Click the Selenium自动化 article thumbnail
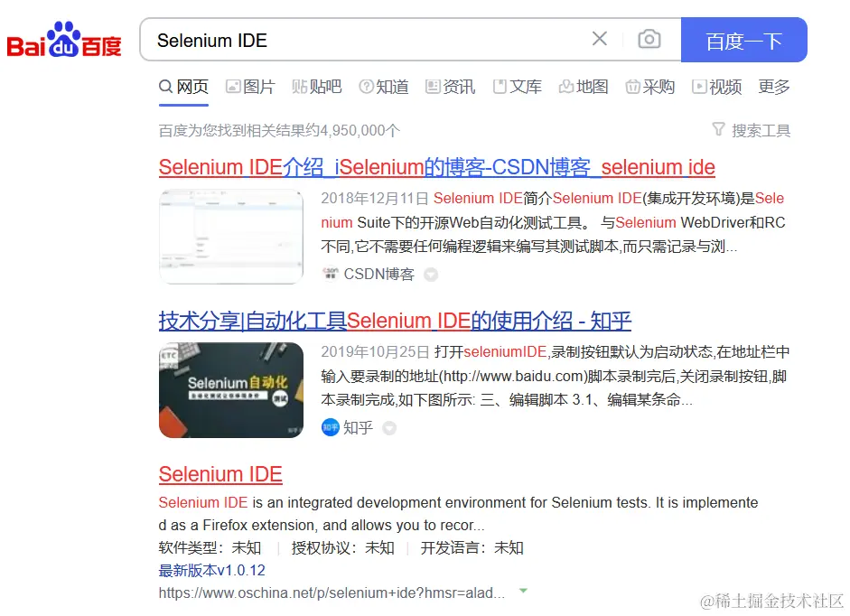The height and width of the screenshot is (616, 850). (x=231, y=390)
